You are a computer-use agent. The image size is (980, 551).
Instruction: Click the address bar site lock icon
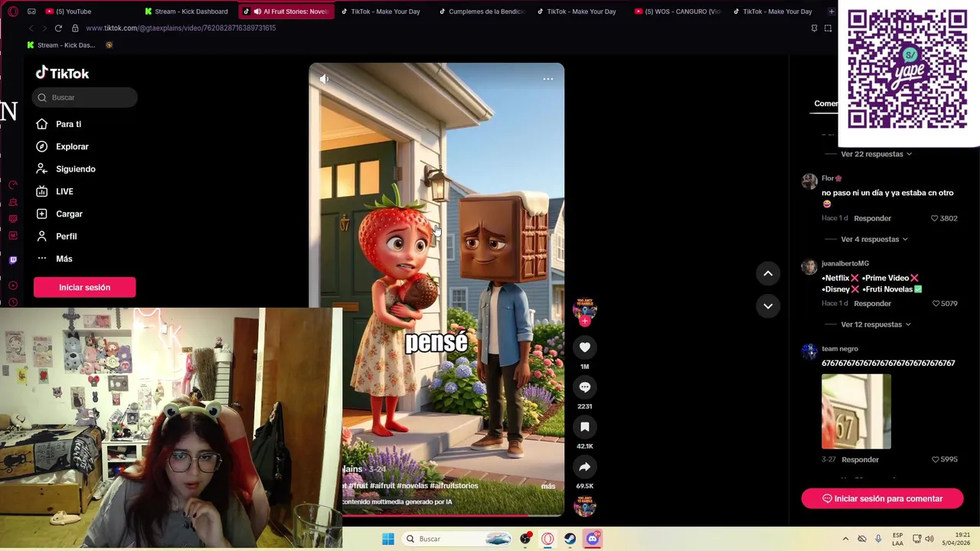[x=75, y=28]
